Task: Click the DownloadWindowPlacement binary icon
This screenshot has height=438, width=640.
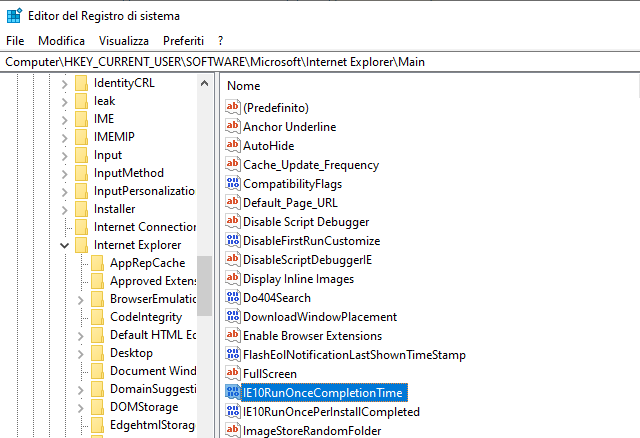Action: [x=233, y=316]
